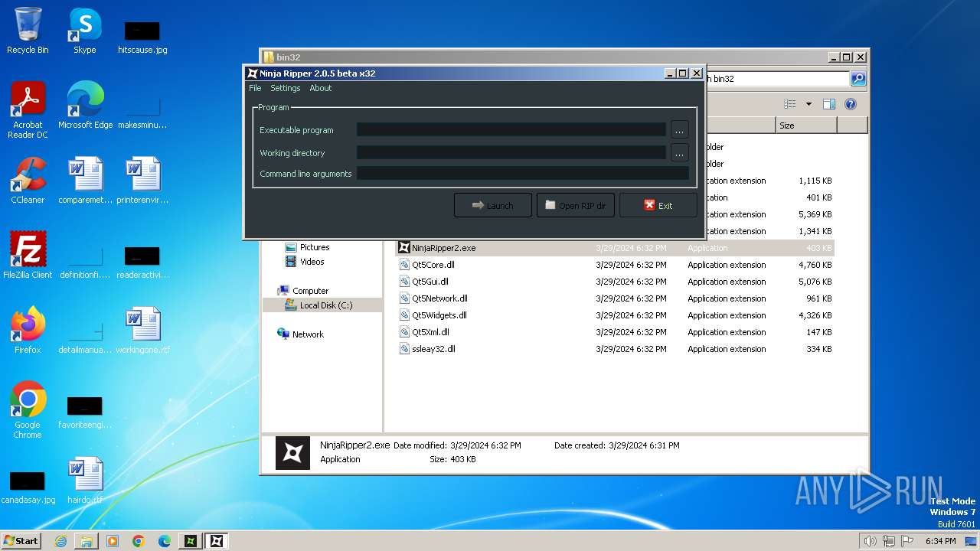Click the volume icon in system tray

click(x=870, y=541)
